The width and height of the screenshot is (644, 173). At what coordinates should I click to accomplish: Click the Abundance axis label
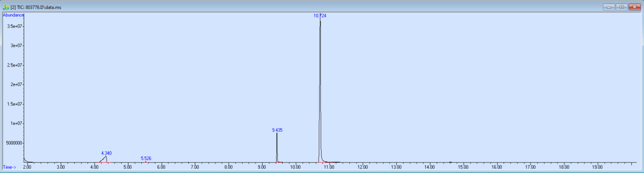point(13,15)
